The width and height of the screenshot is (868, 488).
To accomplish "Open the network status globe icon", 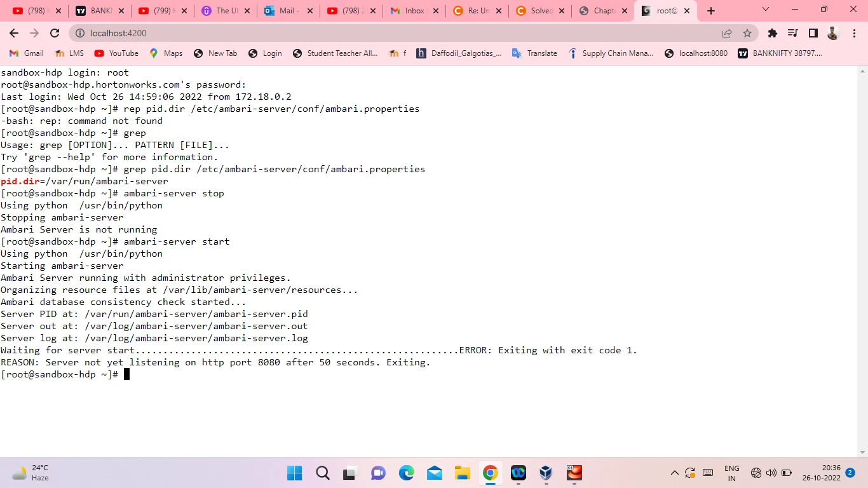I will tap(756, 473).
